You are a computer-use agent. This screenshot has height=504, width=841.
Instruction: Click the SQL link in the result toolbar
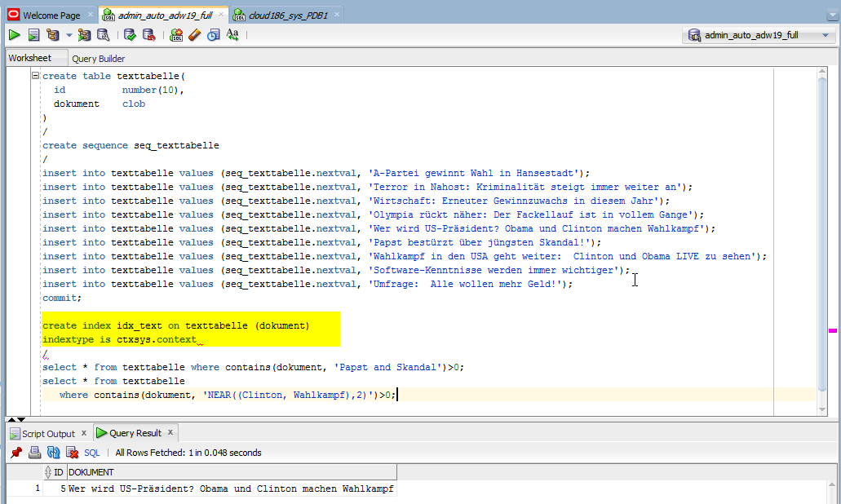click(x=92, y=453)
